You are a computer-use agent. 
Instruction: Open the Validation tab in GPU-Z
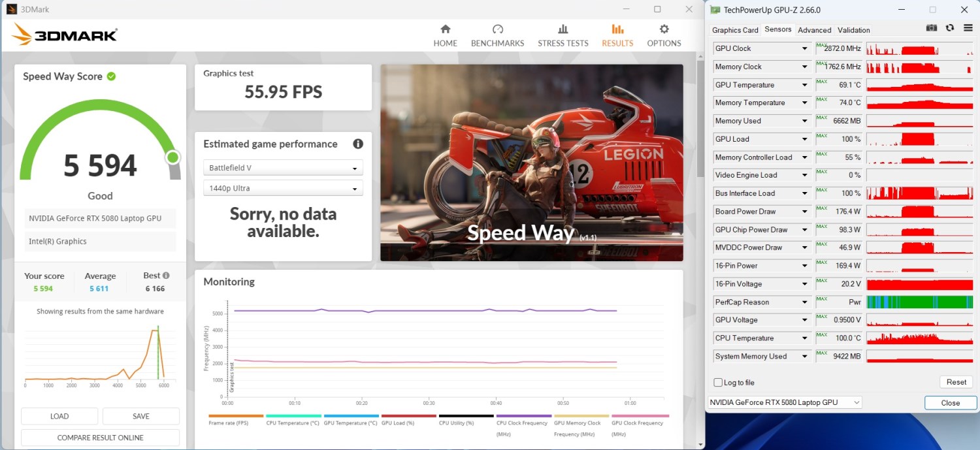pyautogui.click(x=853, y=30)
